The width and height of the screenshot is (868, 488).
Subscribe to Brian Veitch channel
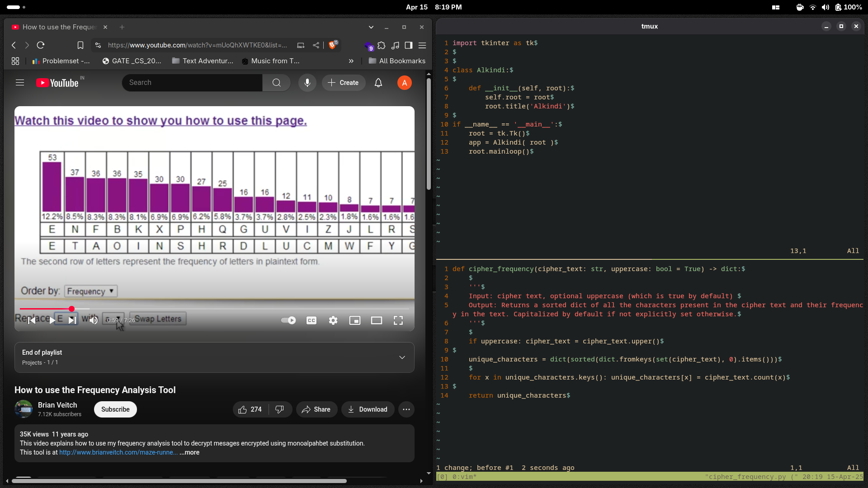pos(115,409)
